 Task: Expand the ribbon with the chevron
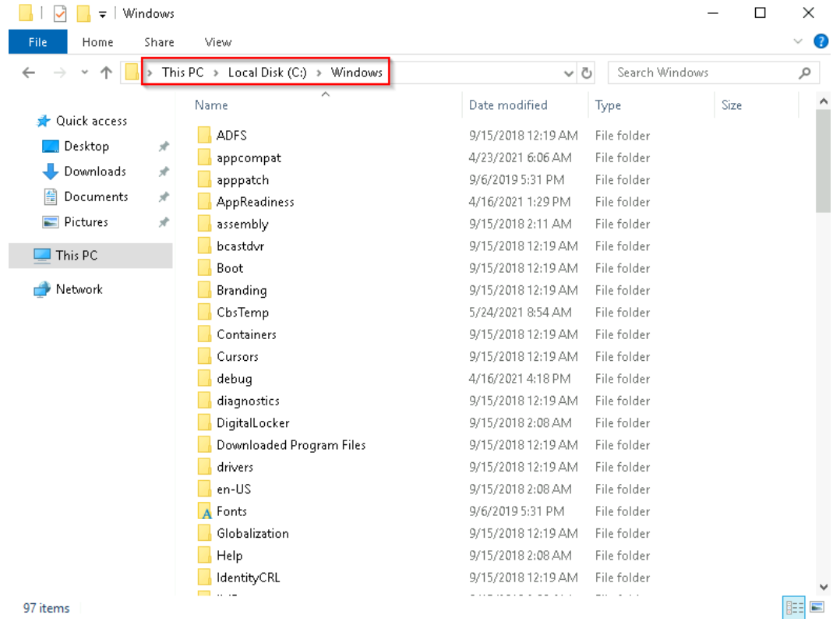click(797, 42)
